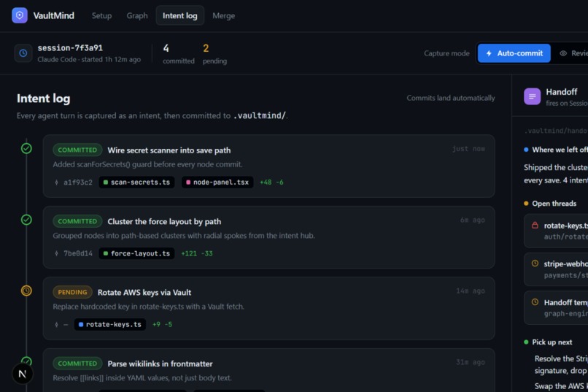The image size is (588, 392).
Task: Click the eye icon next to Review
Action: [563, 53]
